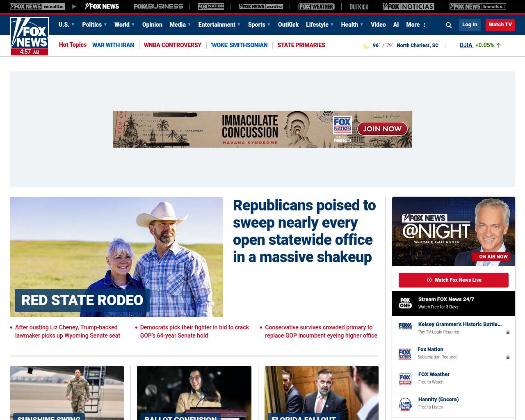Open the AI section
The height and width of the screenshot is (420, 525).
[x=396, y=25]
